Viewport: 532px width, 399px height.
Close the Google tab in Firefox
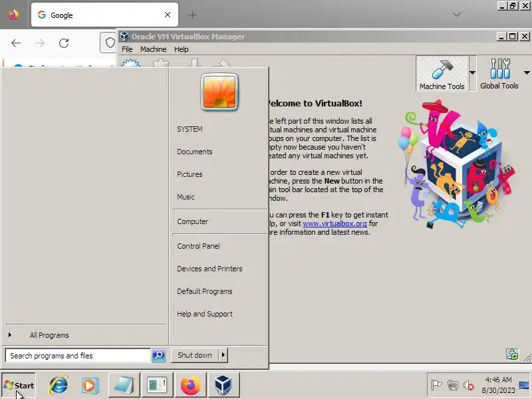pos(168,15)
